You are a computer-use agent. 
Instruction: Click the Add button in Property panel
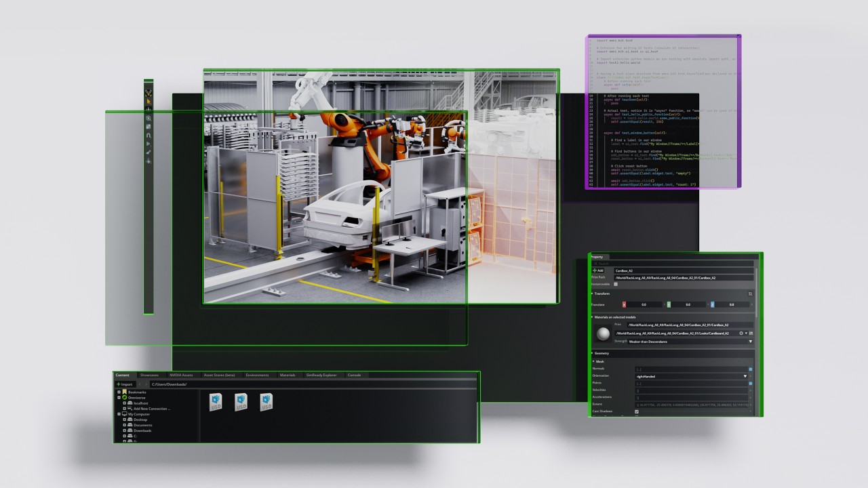[x=598, y=270]
